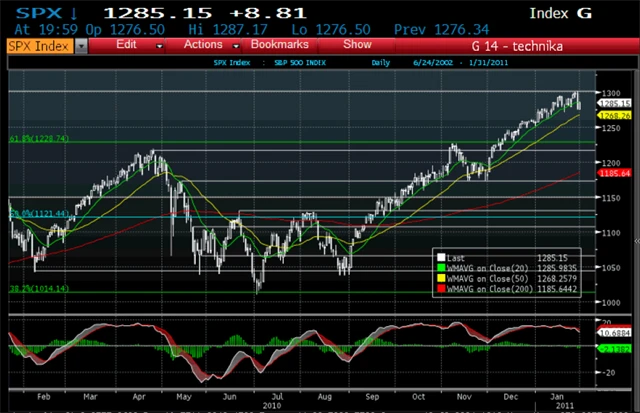This screenshot has height=413, width=640.
Task: Click the green WMAVG 20 legend swatch
Action: click(441, 268)
